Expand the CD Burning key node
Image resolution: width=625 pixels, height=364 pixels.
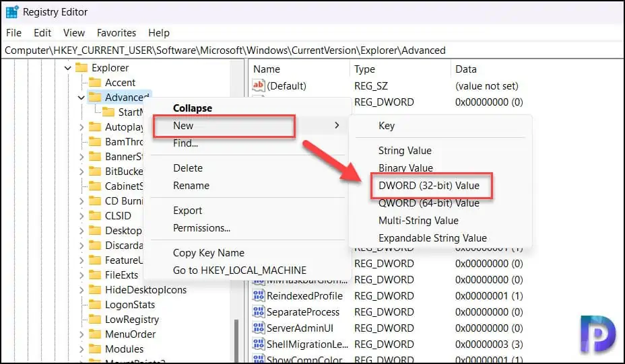pyautogui.click(x=81, y=201)
